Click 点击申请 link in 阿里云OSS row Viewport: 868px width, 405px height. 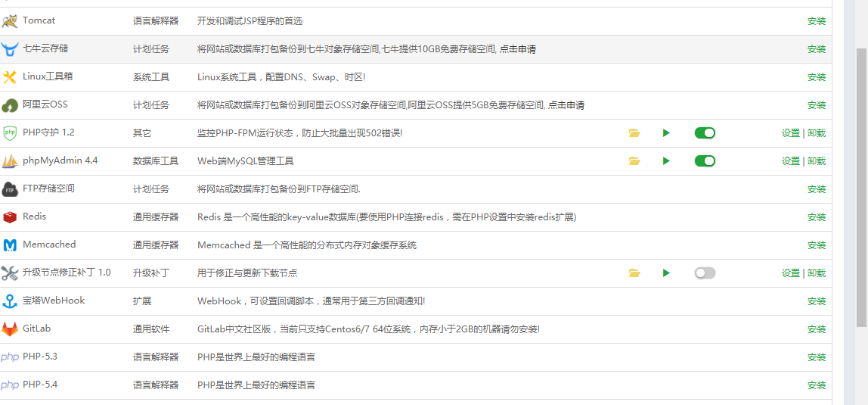566,105
